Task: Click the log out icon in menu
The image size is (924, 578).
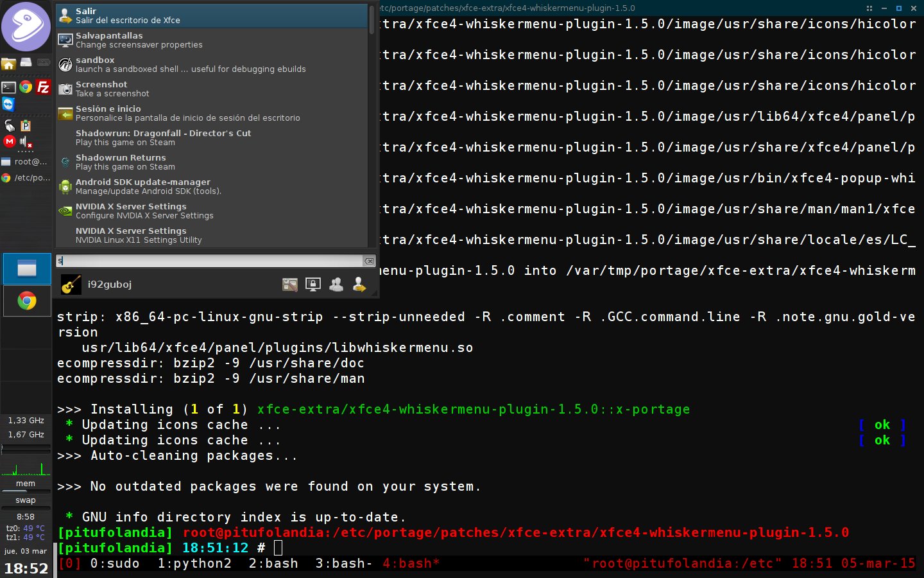Action: [x=359, y=285]
